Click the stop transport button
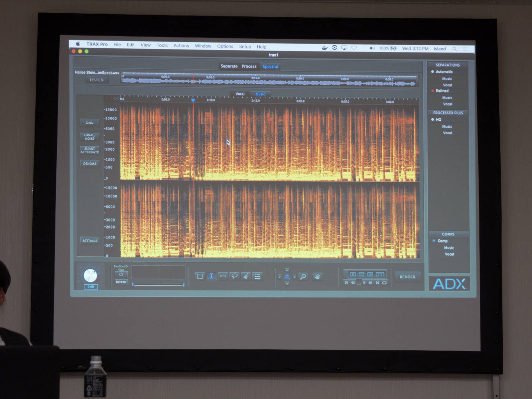Screen dimensions: 532x399 pyautogui.click(x=358, y=283)
